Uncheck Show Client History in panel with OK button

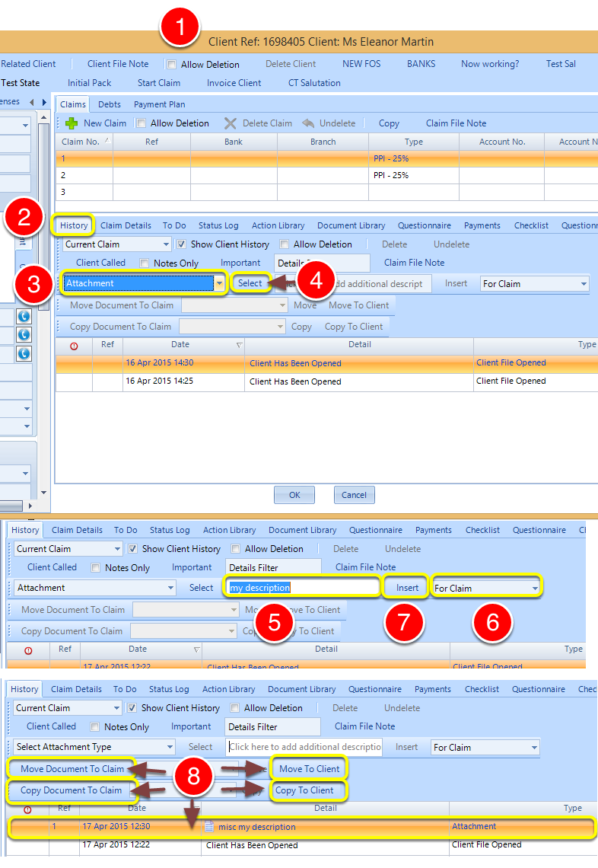click(x=181, y=244)
